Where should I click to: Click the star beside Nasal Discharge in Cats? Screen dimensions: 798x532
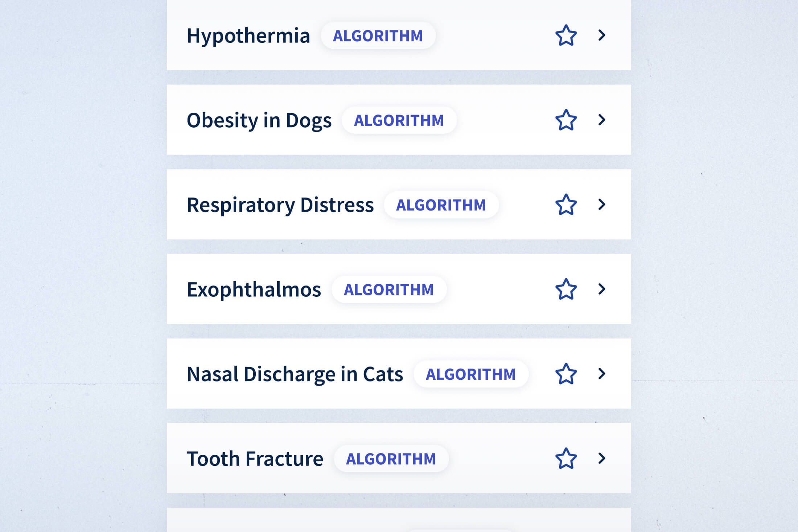[x=566, y=374]
